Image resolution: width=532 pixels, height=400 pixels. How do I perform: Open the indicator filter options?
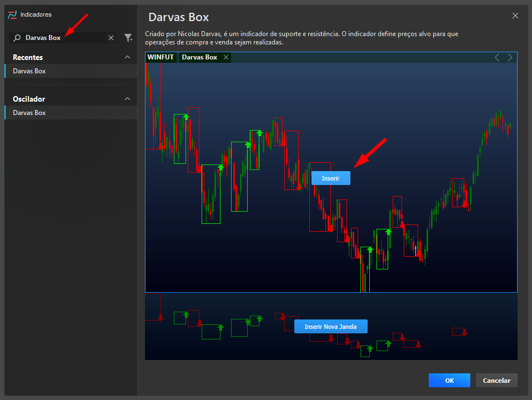pos(128,37)
